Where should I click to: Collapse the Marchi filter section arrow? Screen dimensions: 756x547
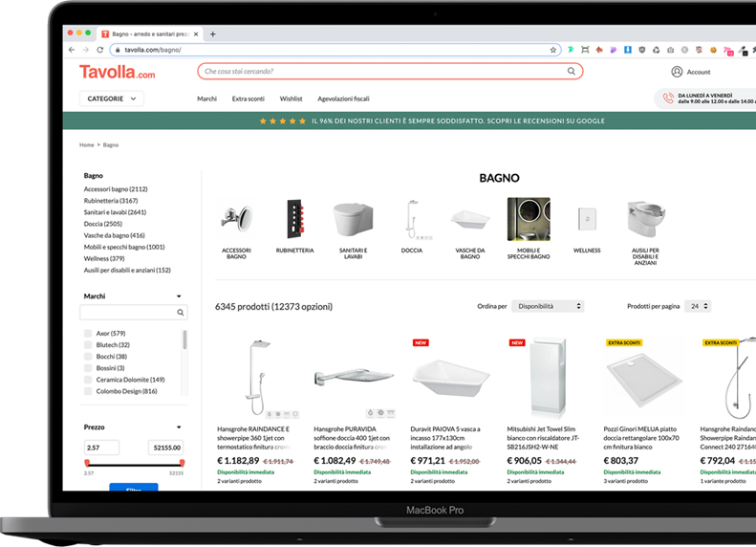[x=179, y=296]
